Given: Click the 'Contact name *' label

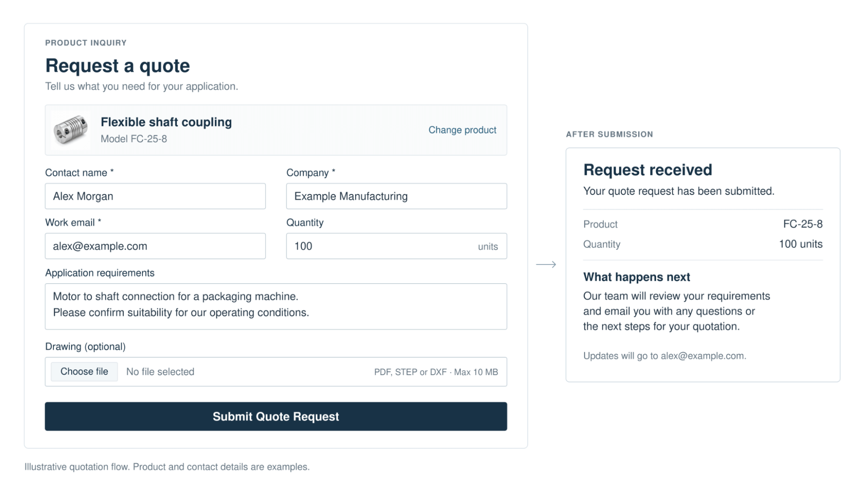Looking at the screenshot, I should [79, 173].
